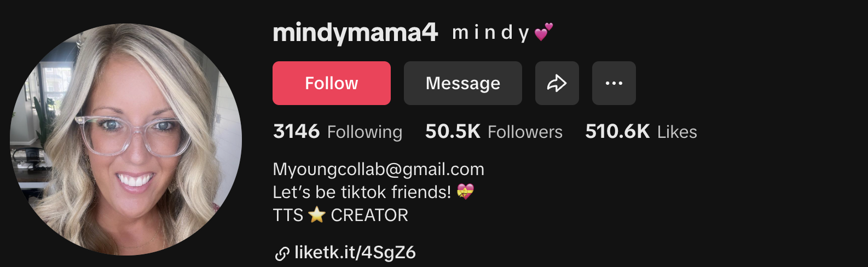The width and height of the screenshot is (868, 267).
Task: Share this profile using the arrow icon
Action: coord(557,83)
